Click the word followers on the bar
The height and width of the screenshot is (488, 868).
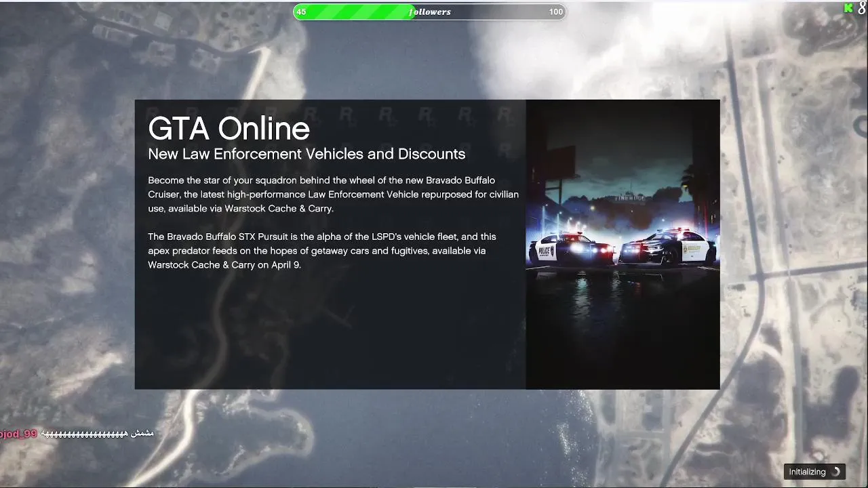pos(430,12)
